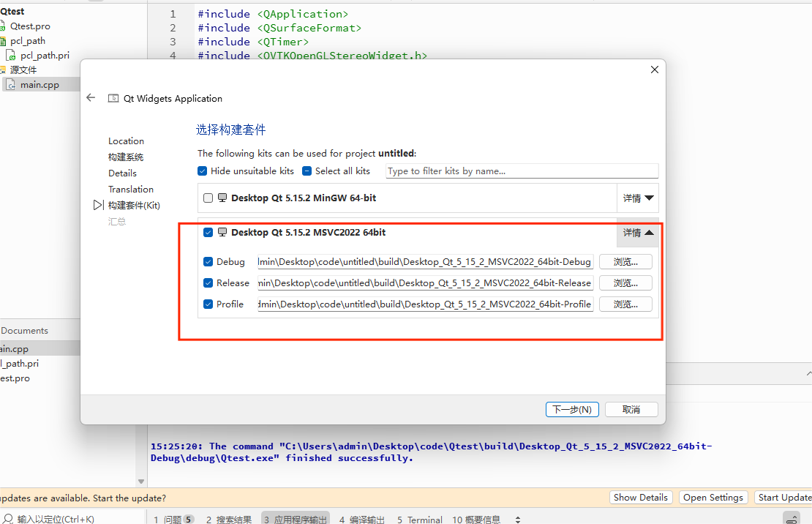Image resolution: width=812 pixels, height=524 pixels.
Task: Click the issues count badge showing 5
Action: pos(189,520)
